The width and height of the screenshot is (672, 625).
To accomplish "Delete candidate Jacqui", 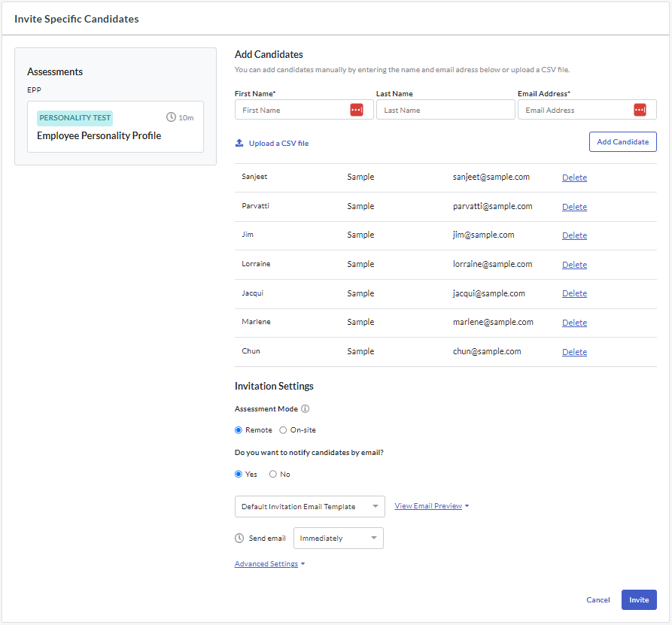I will point(574,293).
